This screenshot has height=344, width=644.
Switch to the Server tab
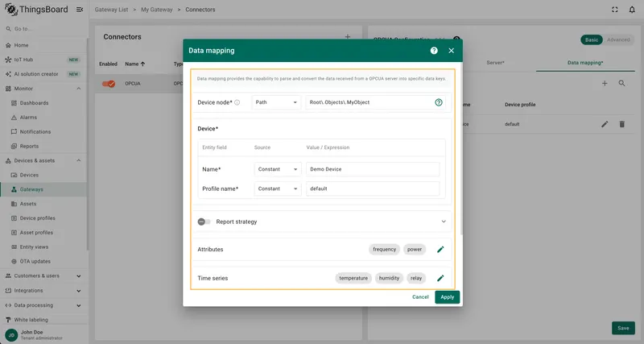pos(495,63)
